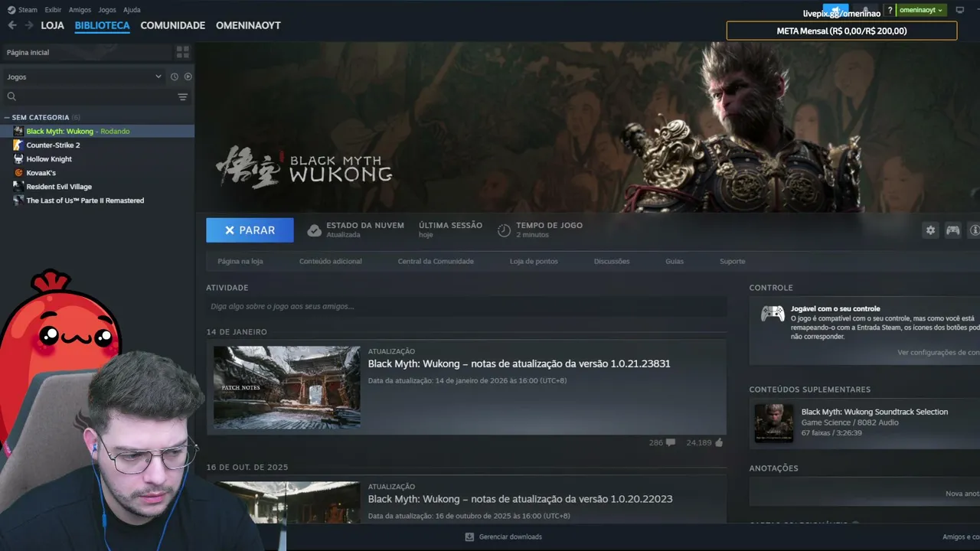The width and height of the screenshot is (980, 551).
Task: Click Gerenciar downloads at the bottom
Action: 511,536
